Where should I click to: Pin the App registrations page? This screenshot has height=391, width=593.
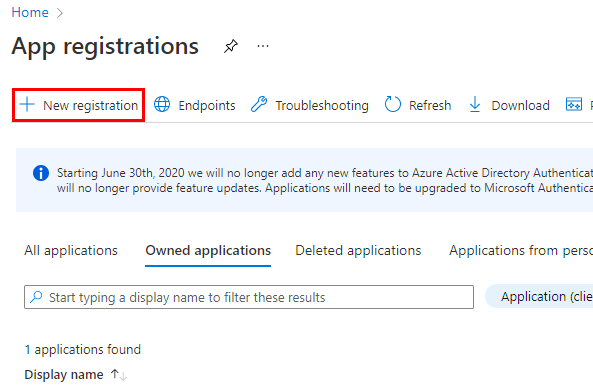pyautogui.click(x=230, y=46)
